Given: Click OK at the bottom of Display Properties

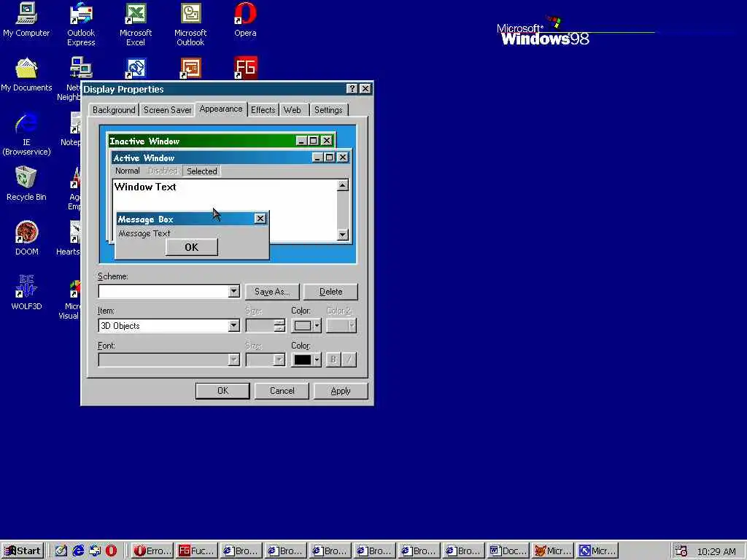Looking at the screenshot, I should tap(222, 391).
